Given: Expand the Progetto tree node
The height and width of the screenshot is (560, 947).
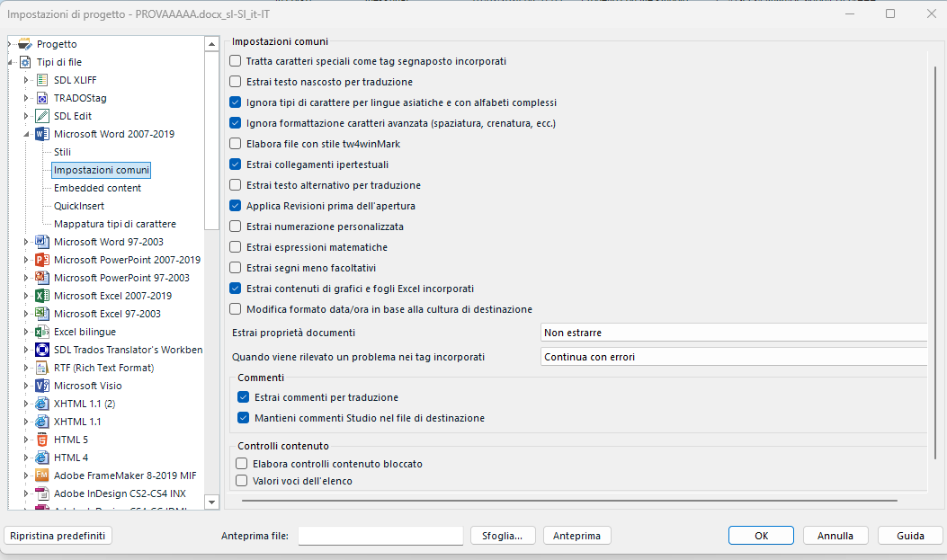Looking at the screenshot, I should tap(10, 44).
